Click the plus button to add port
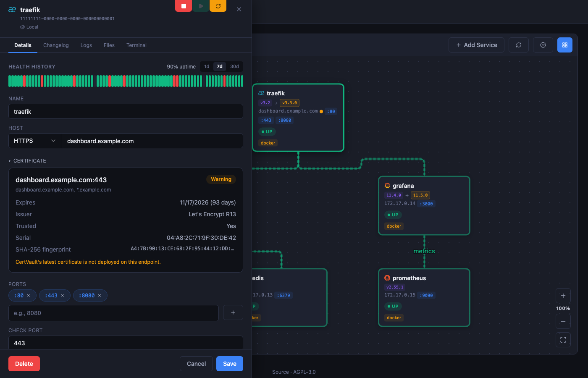Viewport: 588px width, 378px height. 233,312
